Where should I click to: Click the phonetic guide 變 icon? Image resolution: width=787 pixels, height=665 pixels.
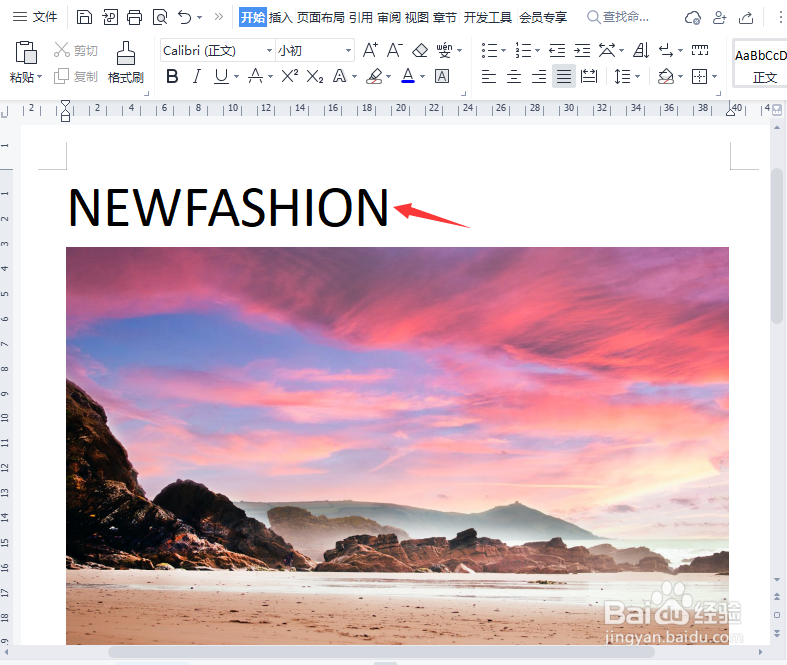444,50
